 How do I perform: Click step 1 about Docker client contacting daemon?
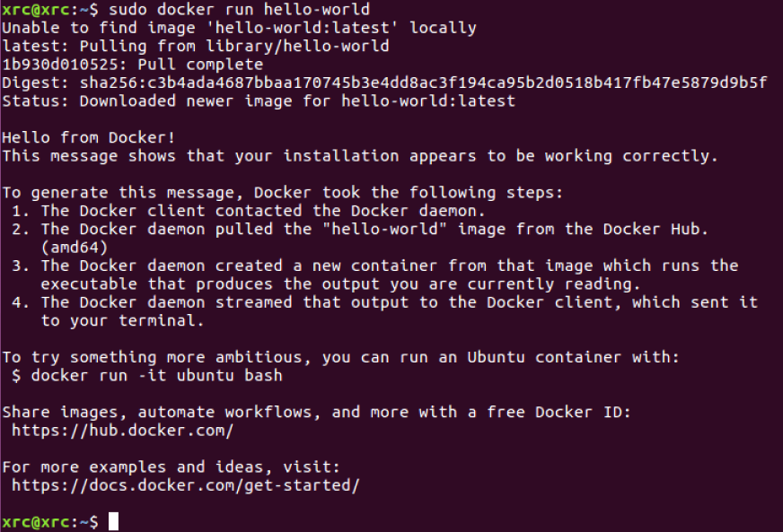click(x=248, y=211)
